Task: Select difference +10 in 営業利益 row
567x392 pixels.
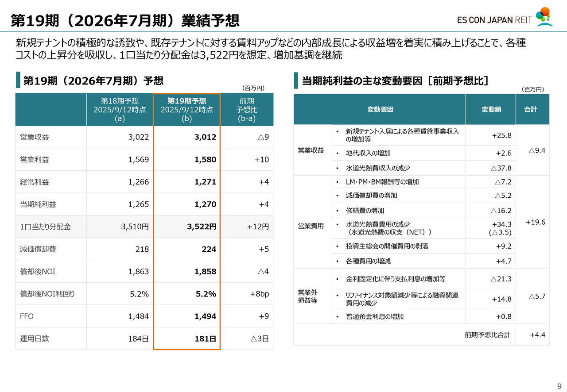Action: point(261,160)
